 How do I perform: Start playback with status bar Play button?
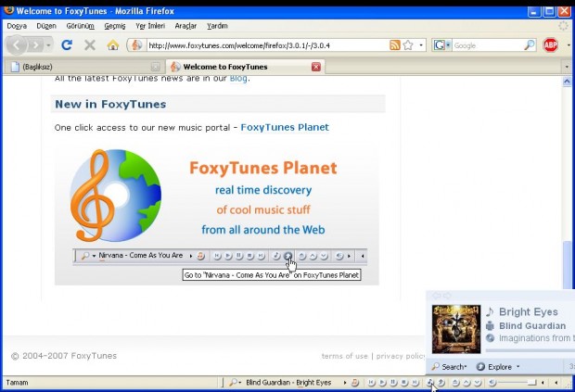click(x=382, y=383)
